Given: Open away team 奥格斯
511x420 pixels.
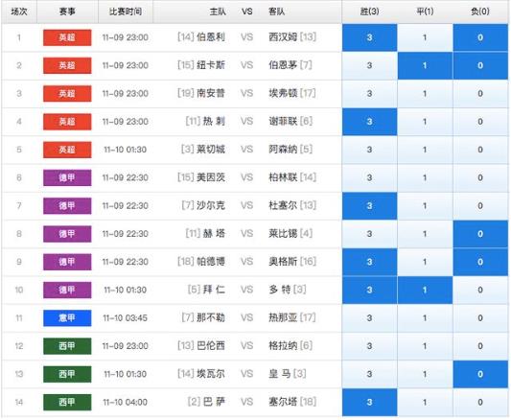Looking at the screenshot, I should [283, 262].
